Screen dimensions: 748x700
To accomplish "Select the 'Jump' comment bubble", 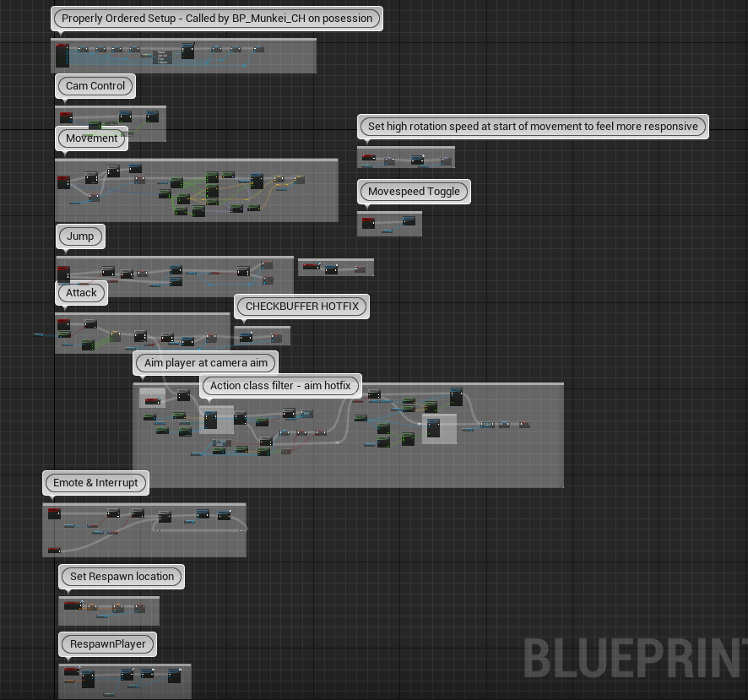I will click(80, 236).
